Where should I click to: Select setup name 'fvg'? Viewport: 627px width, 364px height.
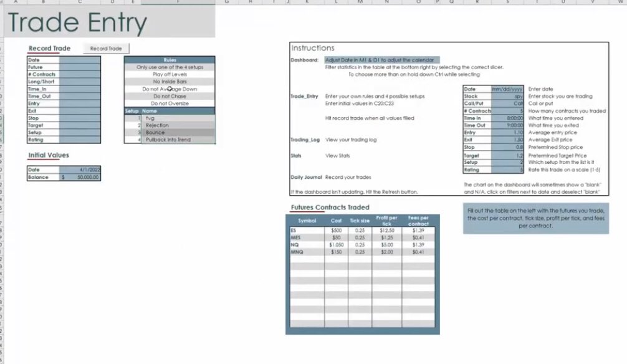click(178, 118)
